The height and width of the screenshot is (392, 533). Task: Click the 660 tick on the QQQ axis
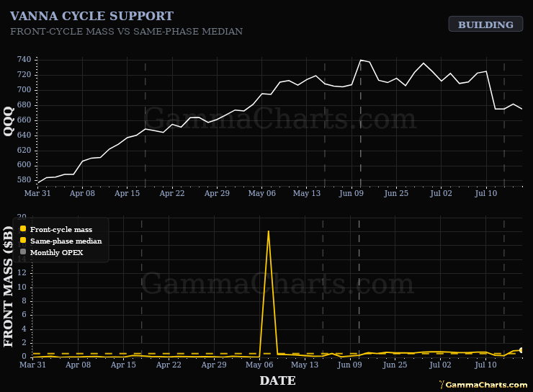coord(24,120)
